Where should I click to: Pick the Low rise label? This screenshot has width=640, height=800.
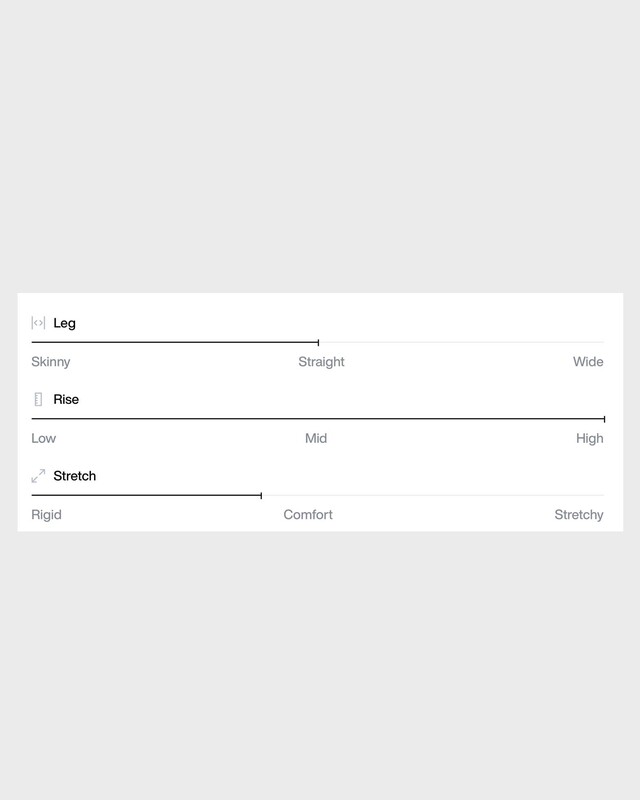tap(44, 438)
